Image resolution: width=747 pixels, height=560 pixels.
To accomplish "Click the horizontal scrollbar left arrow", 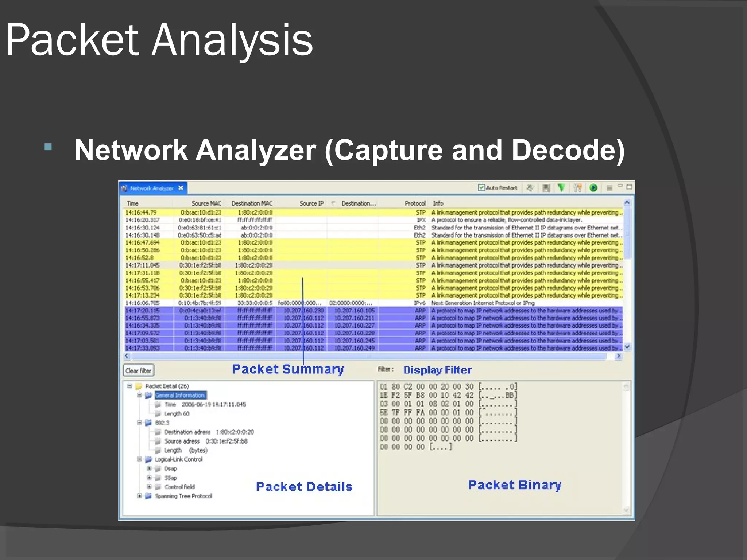I will 127,356.
